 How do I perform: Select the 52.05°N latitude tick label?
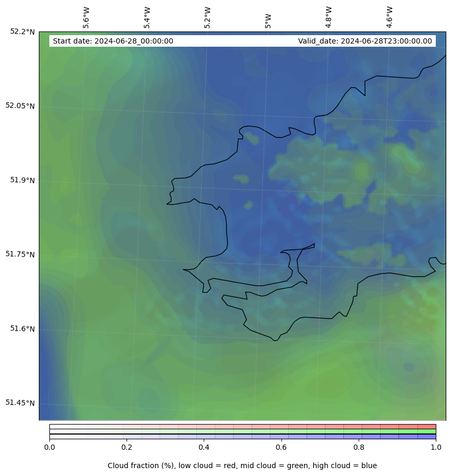point(20,105)
